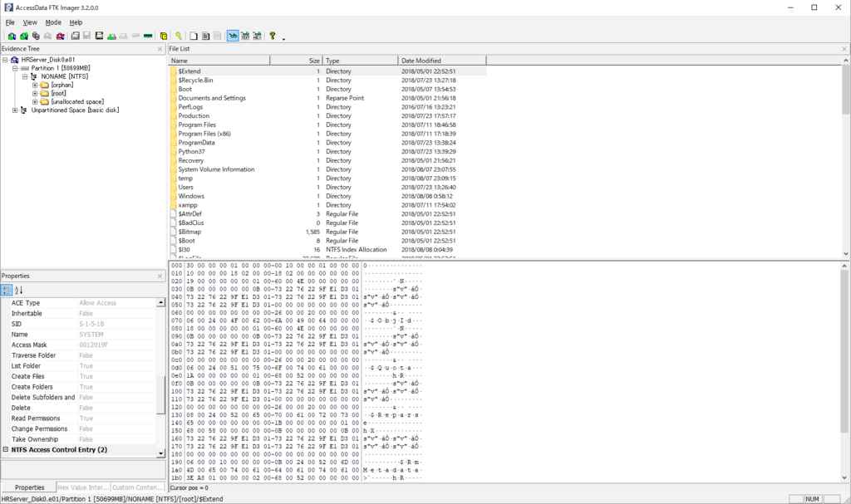Click the Add Evidence Item toolbar icon
The height and width of the screenshot is (504, 851).
click(x=12, y=36)
